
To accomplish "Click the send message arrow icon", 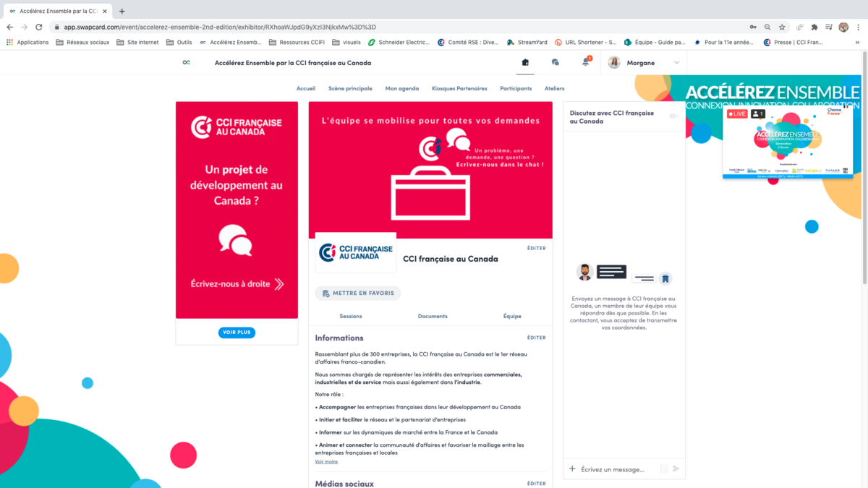I will pyautogui.click(x=676, y=468).
